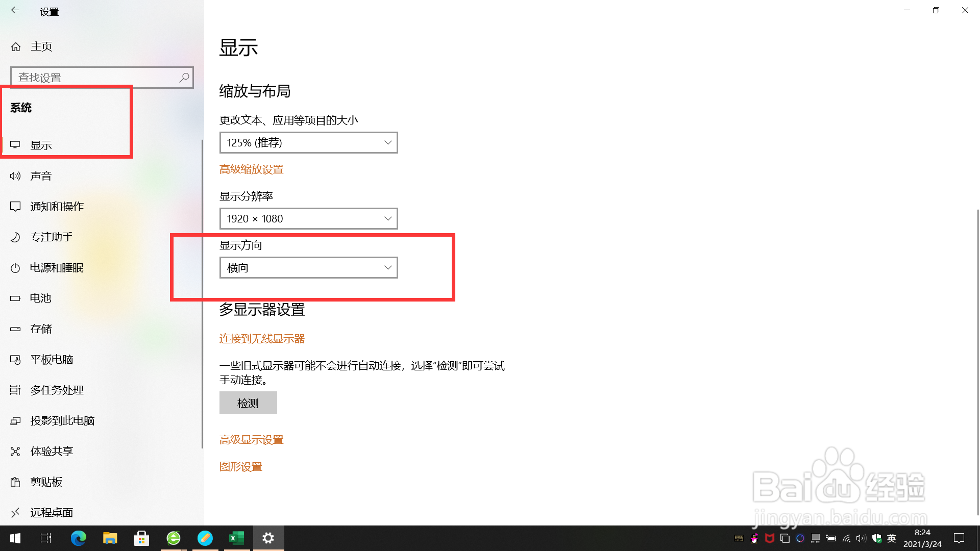The height and width of the screenshot is (551, 980).
Task: Open 投影到此电脑 settings
Action: click(x=62, y=420)
